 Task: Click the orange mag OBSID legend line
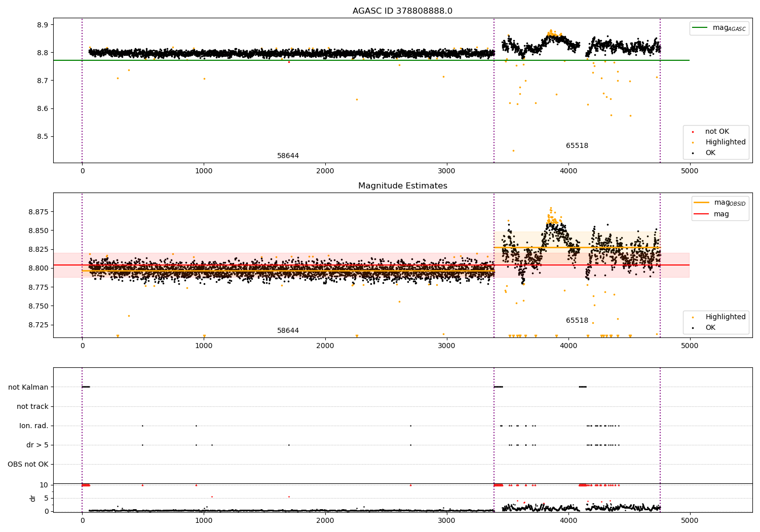point(702,203)
